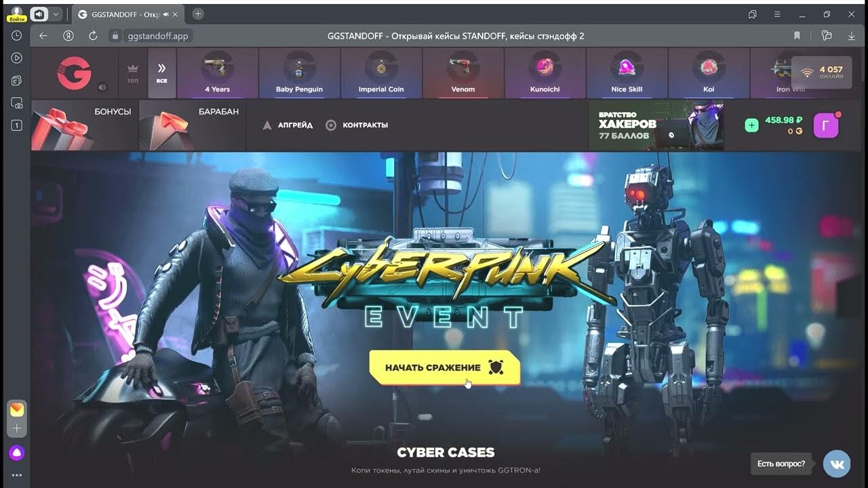Click the red G site logo
868x488 pixels.
[74, 73]
